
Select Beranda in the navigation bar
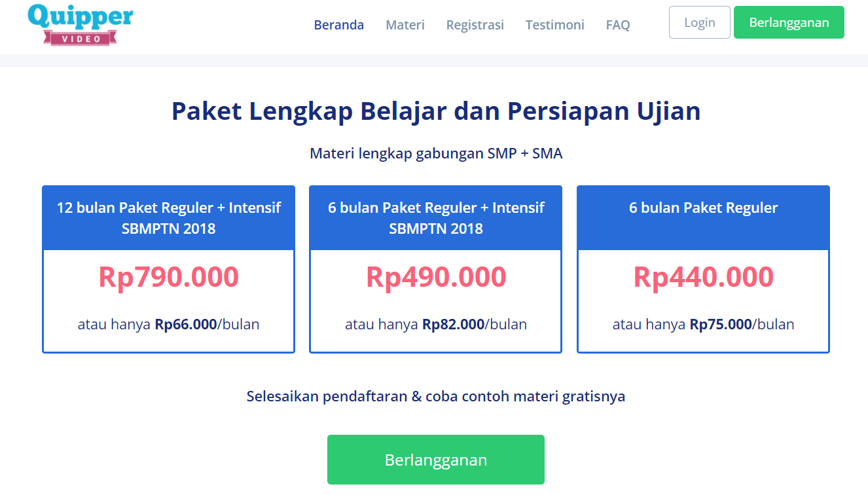pyautogui.click(x=338, y=25)
